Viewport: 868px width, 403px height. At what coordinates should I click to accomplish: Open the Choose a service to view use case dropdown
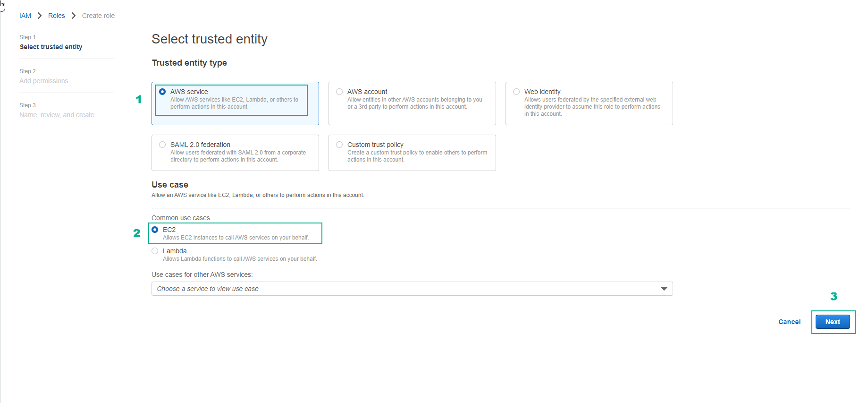[412, 289]
